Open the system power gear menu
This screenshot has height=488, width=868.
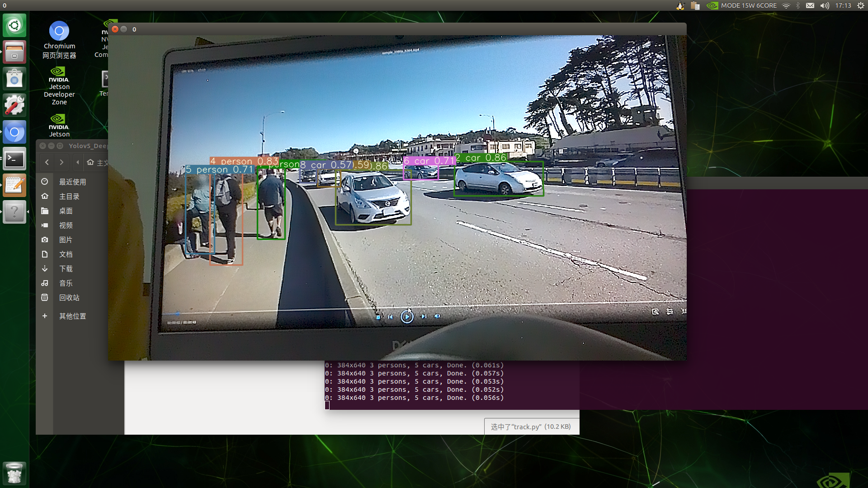pyautogui.click(x=861, y=5)
